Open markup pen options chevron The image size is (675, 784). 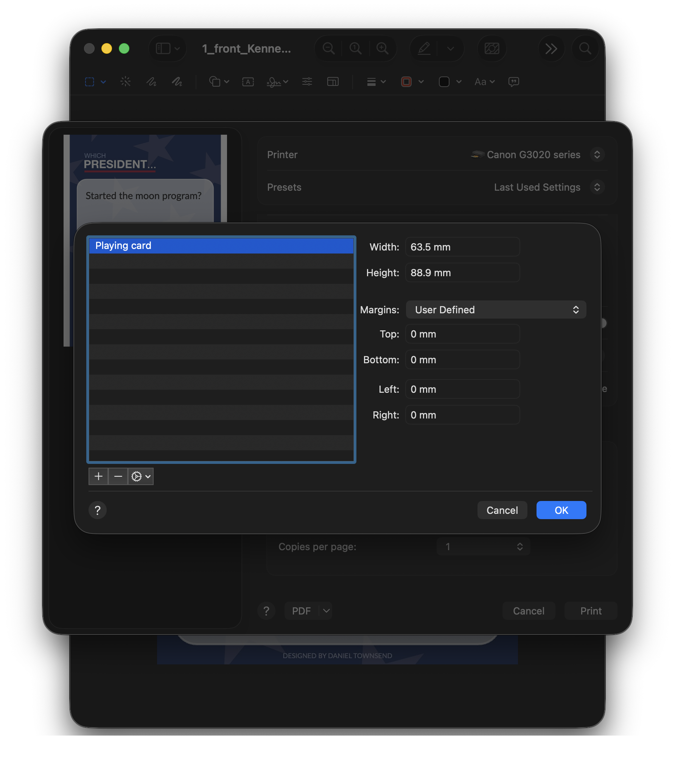pyautogui.click(x=450, y=48)
